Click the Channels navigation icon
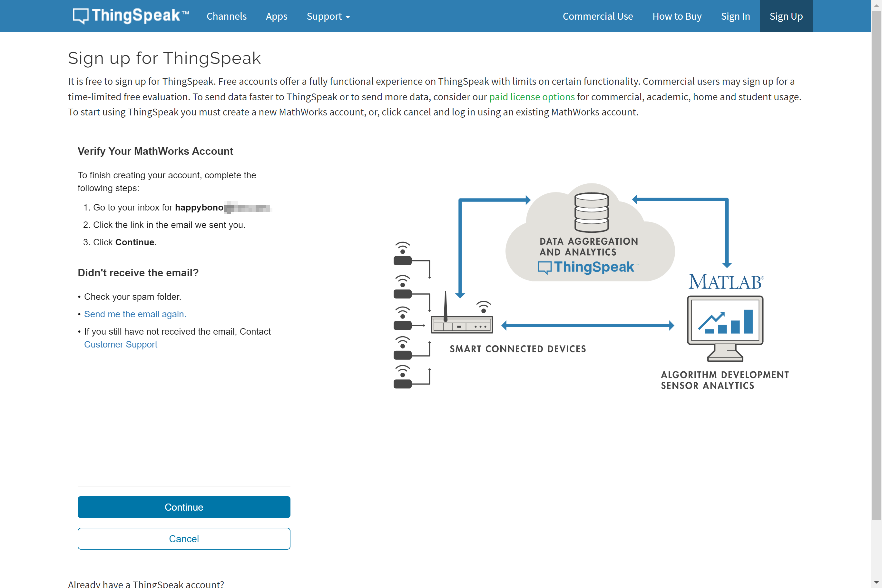882x588 pixels. [x=226, y=16]
